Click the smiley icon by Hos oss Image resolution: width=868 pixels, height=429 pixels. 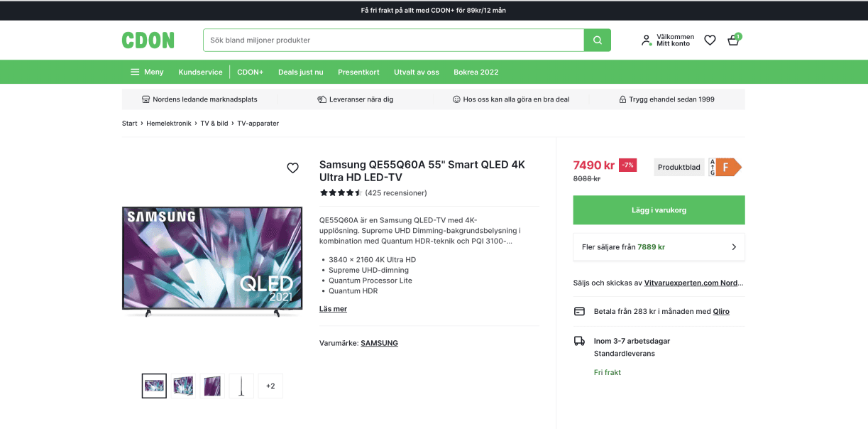(456, 99)
